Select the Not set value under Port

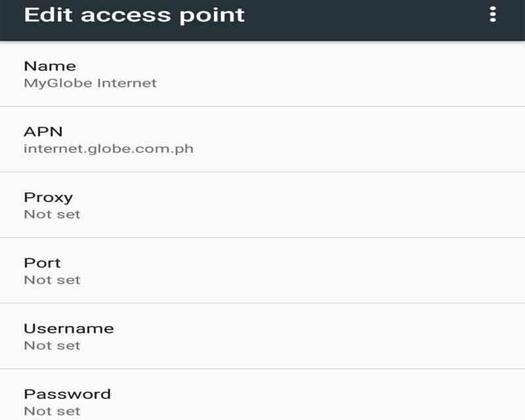(52, 280)
